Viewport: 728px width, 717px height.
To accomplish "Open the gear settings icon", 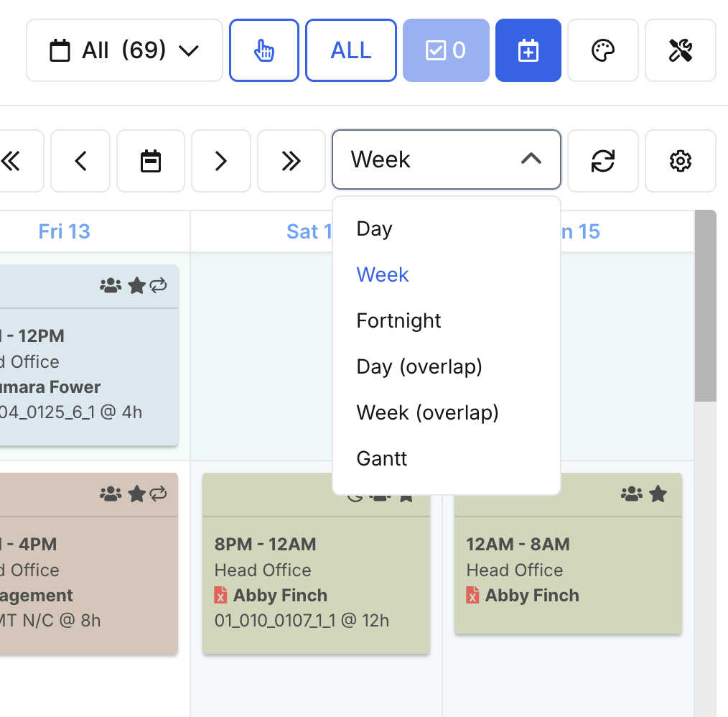I will [680, 161].
